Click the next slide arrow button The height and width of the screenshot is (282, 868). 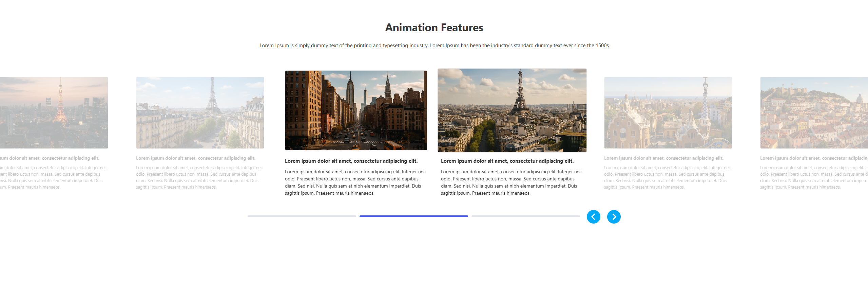pyautogui.click(x=614, y=217)
